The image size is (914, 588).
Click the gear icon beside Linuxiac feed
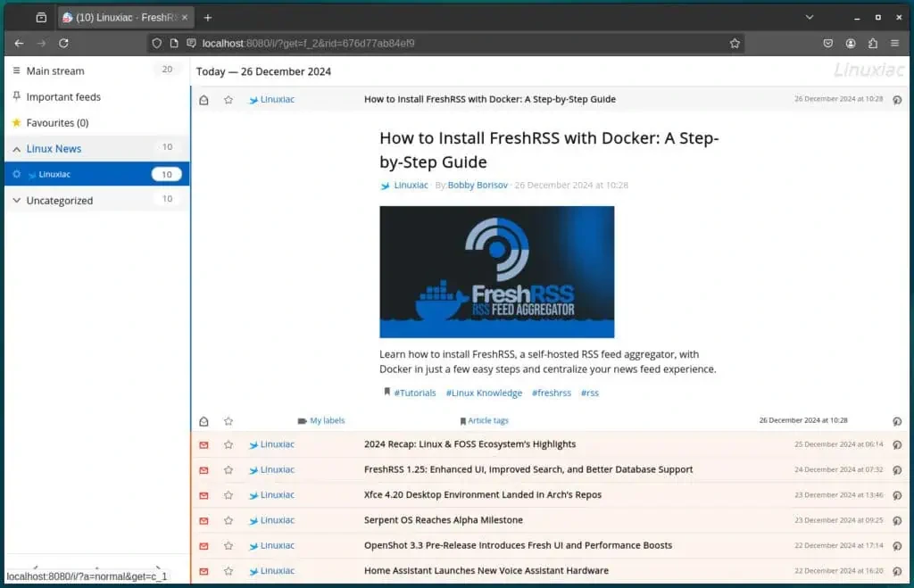[16, 174]
